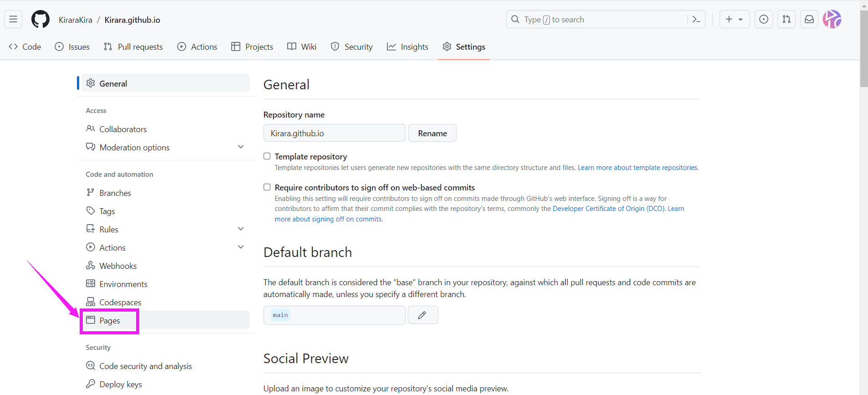Image resolution: width=868 pixels, height=395 pixels.
Task: Open the Pull requests tab
Action: pyautogui.click(x=133, y=46)
